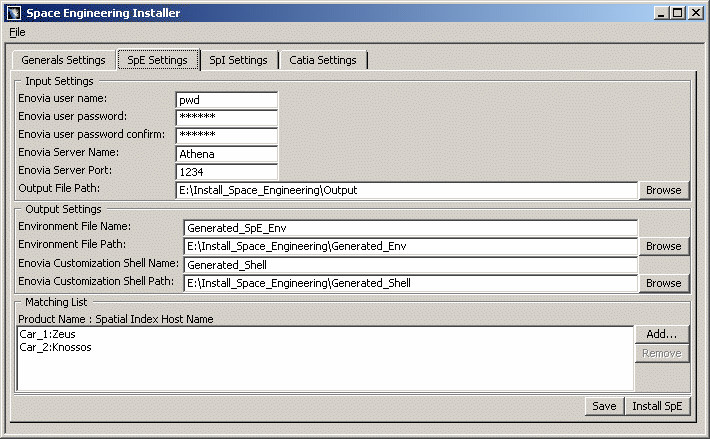Maximize the installer window
This screenshot has height=439, width=710.
point(678,13)
